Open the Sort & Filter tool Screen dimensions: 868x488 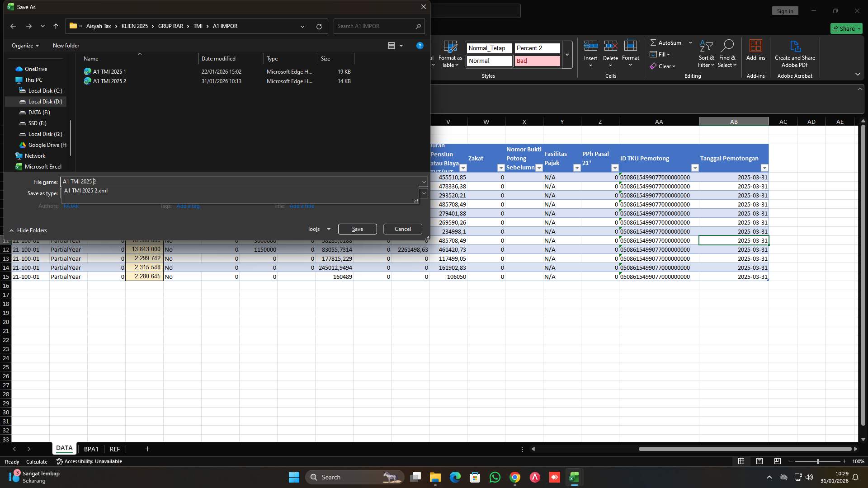pos(706,53)
